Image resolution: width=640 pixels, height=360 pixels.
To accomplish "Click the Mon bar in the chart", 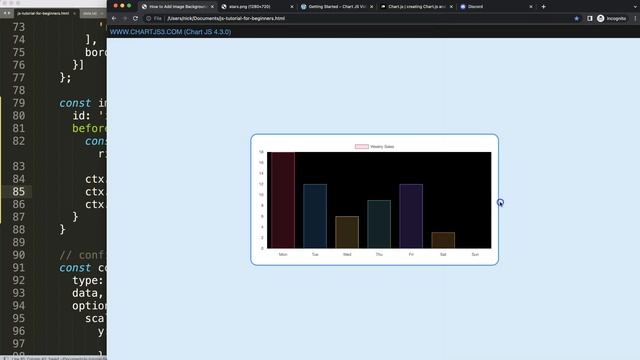I will point(283,200).
